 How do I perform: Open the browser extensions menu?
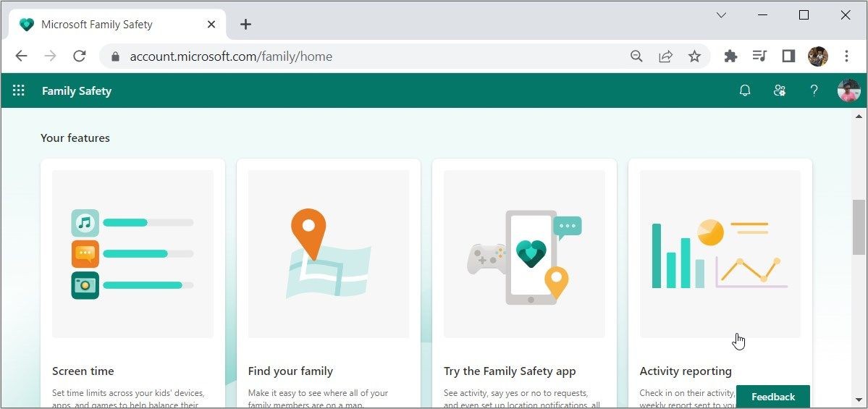(x=730, y=56)
